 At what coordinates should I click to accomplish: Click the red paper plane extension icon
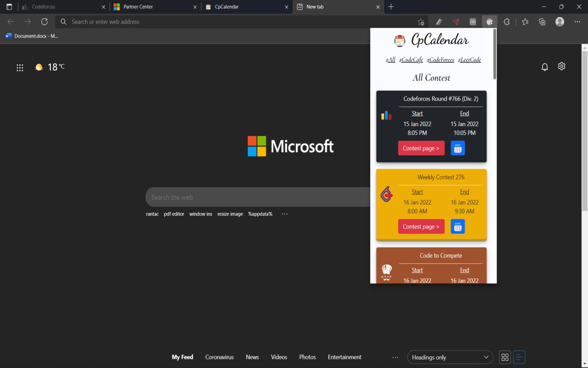point(456,22)
